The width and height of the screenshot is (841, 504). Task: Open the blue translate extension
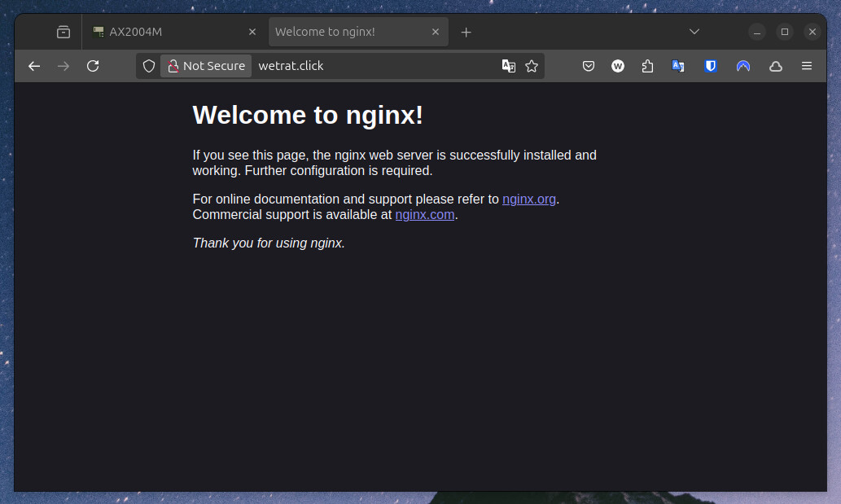[x=678, y=66]
